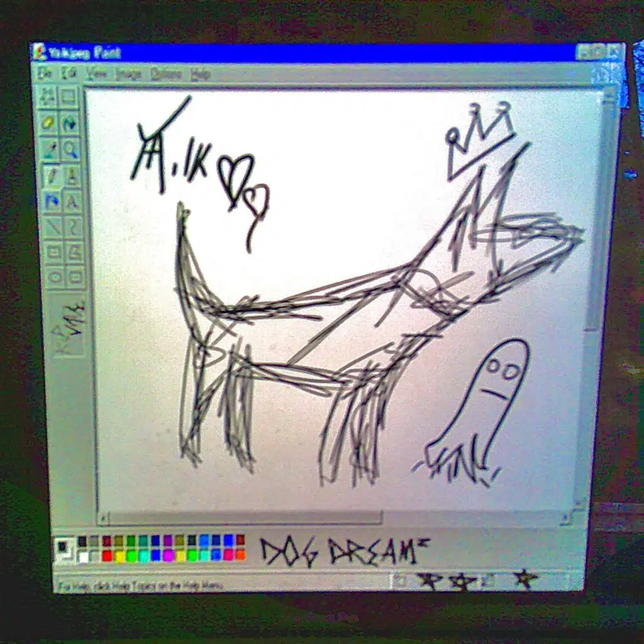Viewport: 644px width, 644px height.
Task: Choose the yellow swatch in the palette
Action: click(119, 555)
